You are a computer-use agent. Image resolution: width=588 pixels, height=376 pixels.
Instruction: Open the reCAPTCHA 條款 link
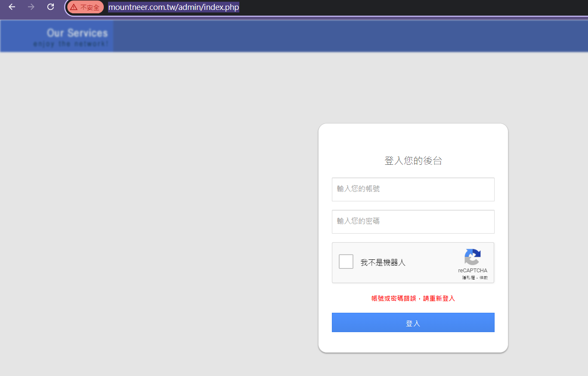tap(483, 278)
